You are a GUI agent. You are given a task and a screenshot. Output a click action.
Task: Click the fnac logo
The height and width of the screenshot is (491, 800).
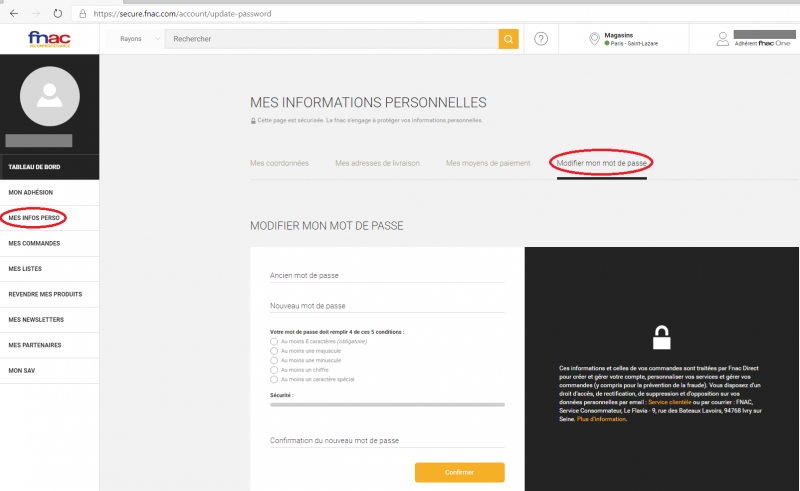(x=49, y=39)
